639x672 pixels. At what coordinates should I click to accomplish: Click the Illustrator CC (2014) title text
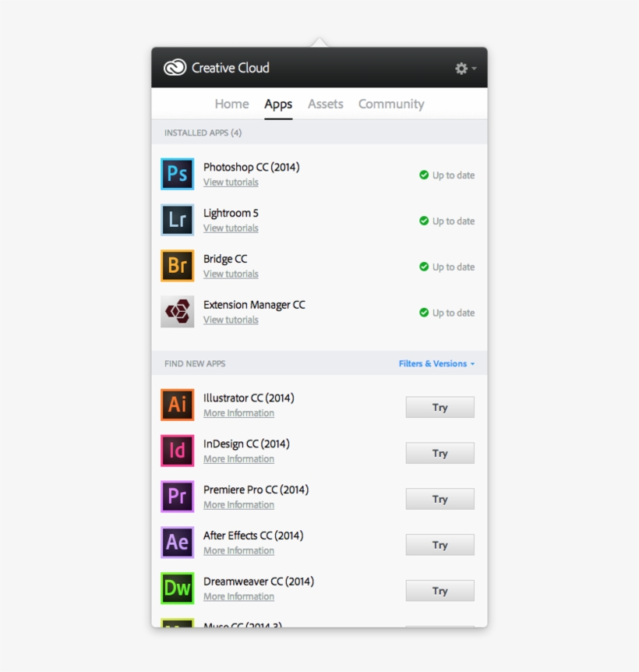coord(249,398)
